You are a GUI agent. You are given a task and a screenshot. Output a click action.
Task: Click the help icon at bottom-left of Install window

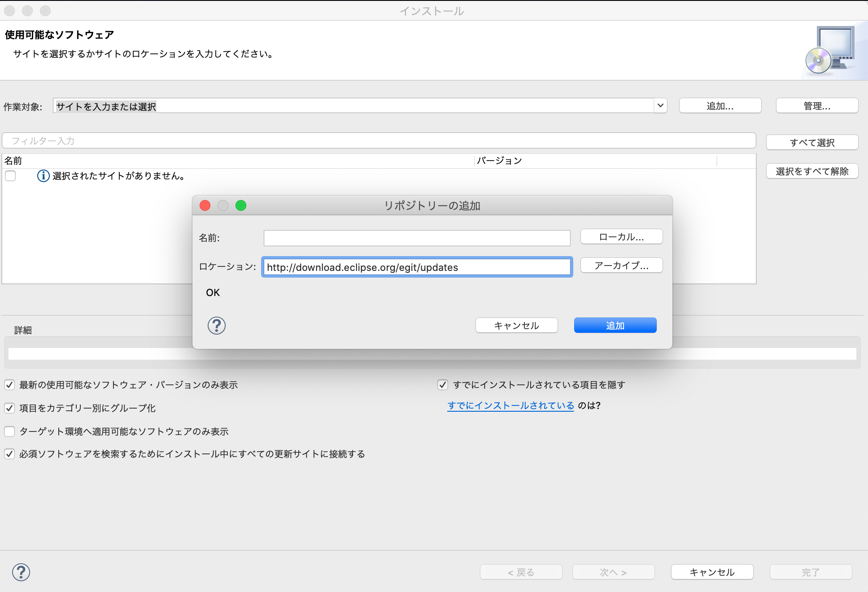21,572
